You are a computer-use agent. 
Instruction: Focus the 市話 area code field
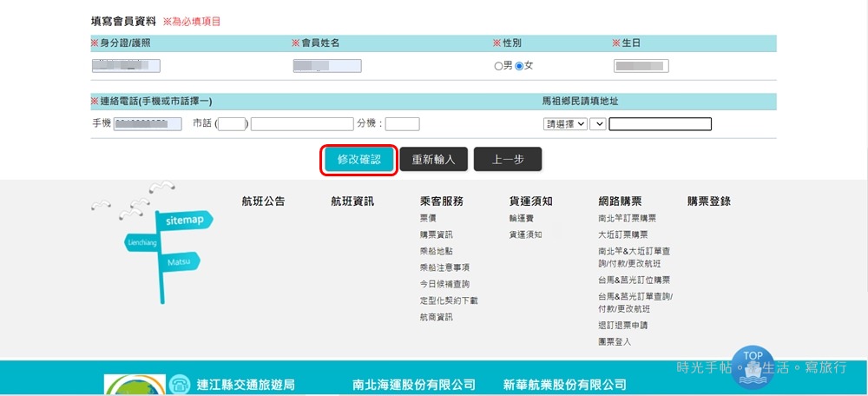232,124
